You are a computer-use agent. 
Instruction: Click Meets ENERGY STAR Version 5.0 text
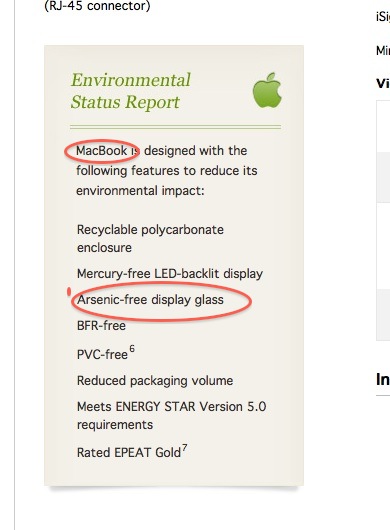coord(171,407)
